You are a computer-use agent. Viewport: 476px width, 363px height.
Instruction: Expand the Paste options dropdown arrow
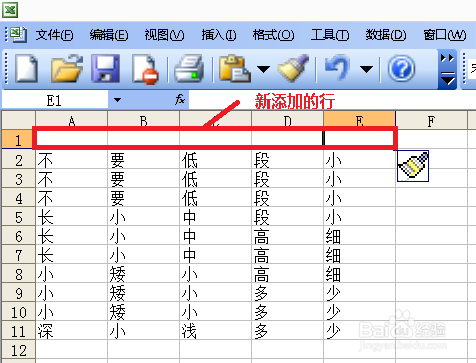pyautogui.click(x=263, y=69)
